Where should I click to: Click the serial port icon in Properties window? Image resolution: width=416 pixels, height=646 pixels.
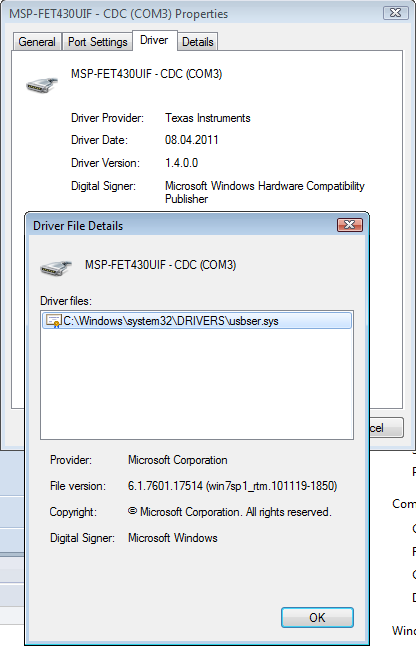(42, 85)
